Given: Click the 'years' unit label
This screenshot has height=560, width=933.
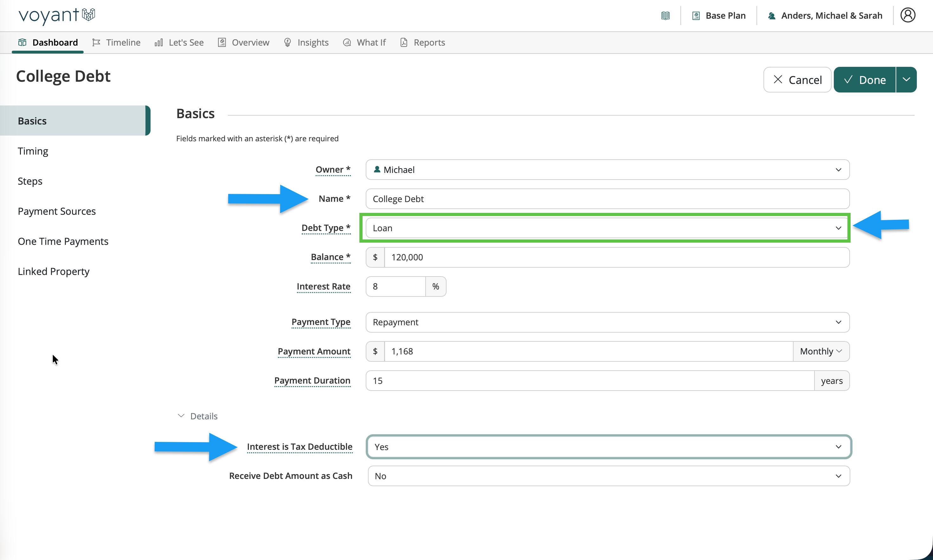Looking at the screenshot, I should pyautogui.click(x=832, y=381).
